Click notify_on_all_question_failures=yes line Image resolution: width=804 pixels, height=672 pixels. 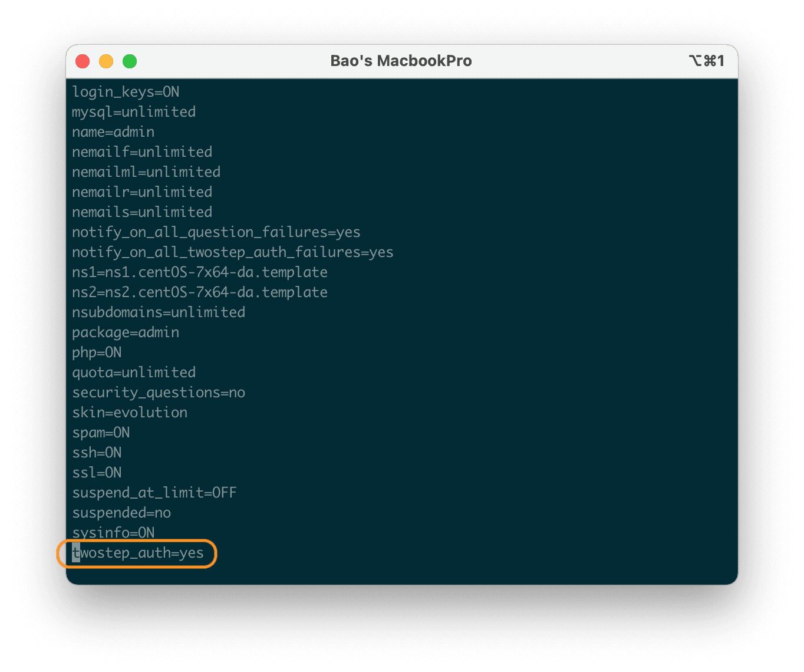coord(216,232)
